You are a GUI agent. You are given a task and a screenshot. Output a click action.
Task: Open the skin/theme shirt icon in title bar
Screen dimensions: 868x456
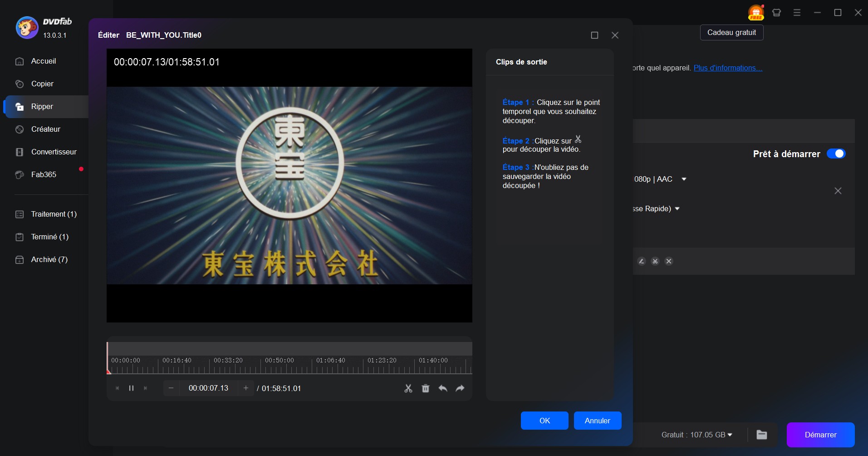pyautogui.click(x=776, y=12)
